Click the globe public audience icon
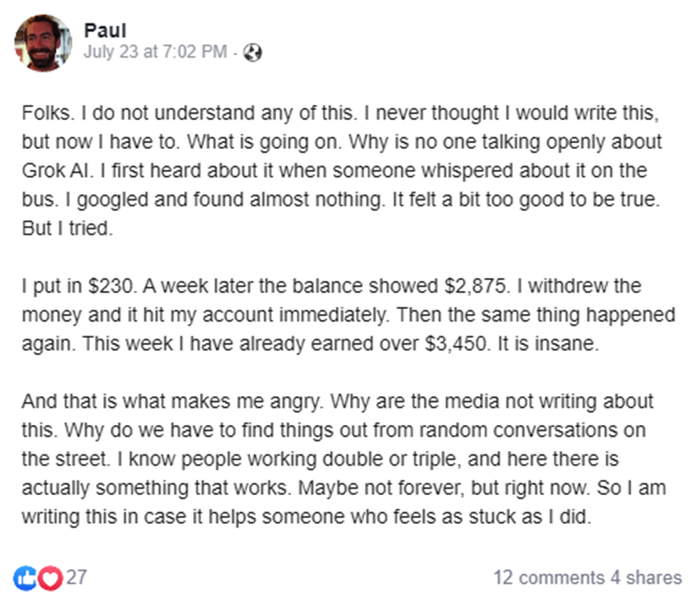 click(x=253, y=53)
